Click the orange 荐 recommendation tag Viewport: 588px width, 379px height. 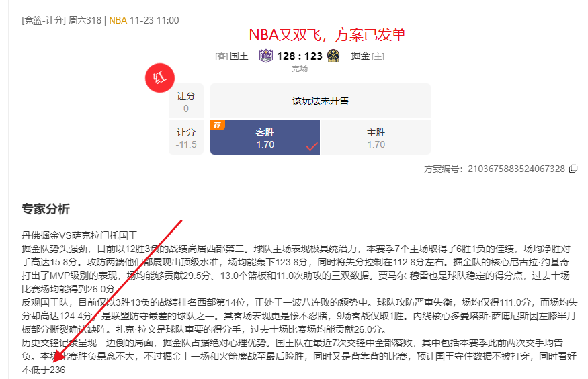[217, 124]
